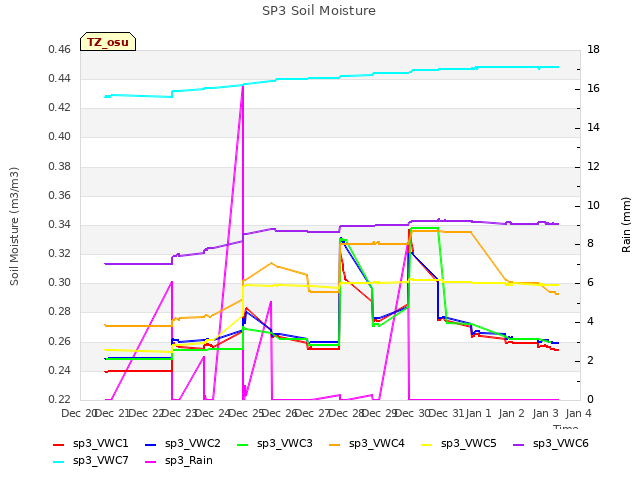Click the rain peak near 16 mm
Viewport: 640px width, 480px height.
[243, 87]
